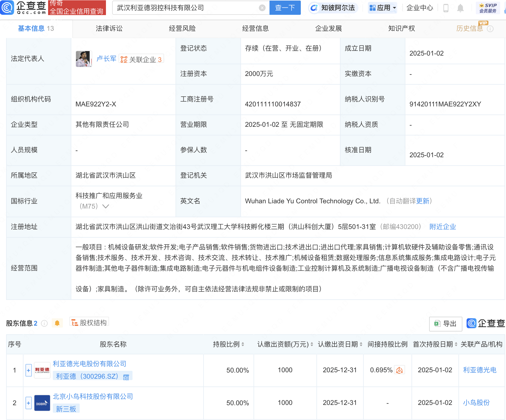Open 卢长军 profile link

(x=106, y=59)
